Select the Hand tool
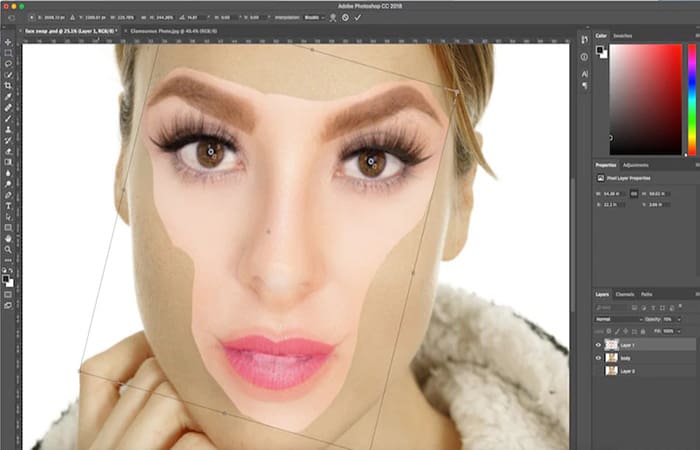700x450 pixels. (x=8, y=238)
